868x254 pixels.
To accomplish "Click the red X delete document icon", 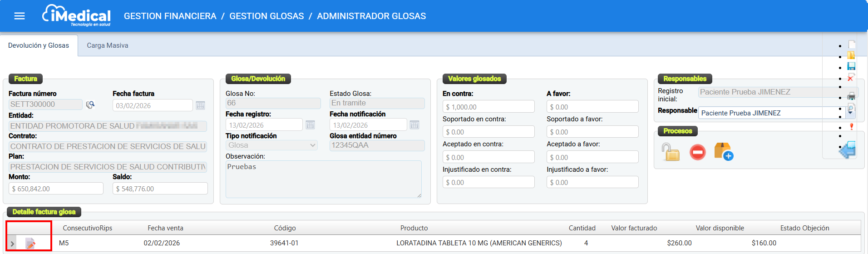I will pyautogui.click(x=851, y=78).
